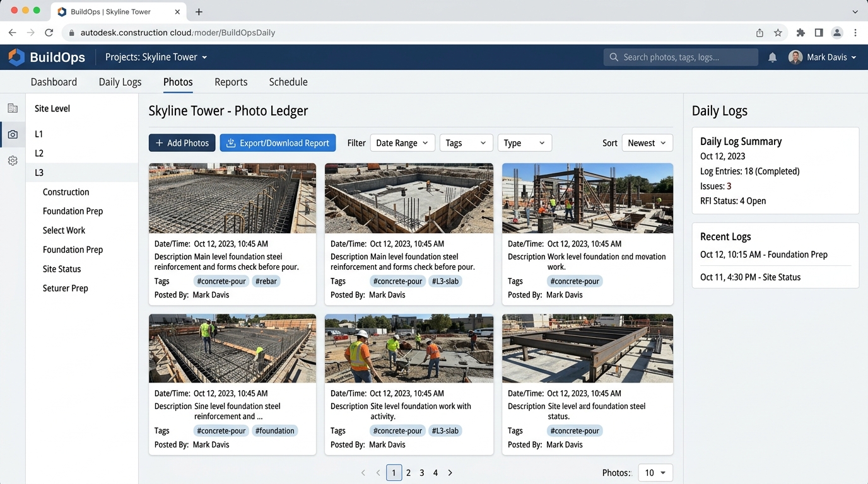Expand the Date Range filter dropdown
Viewport: 868px width, 484px height.
402,143
